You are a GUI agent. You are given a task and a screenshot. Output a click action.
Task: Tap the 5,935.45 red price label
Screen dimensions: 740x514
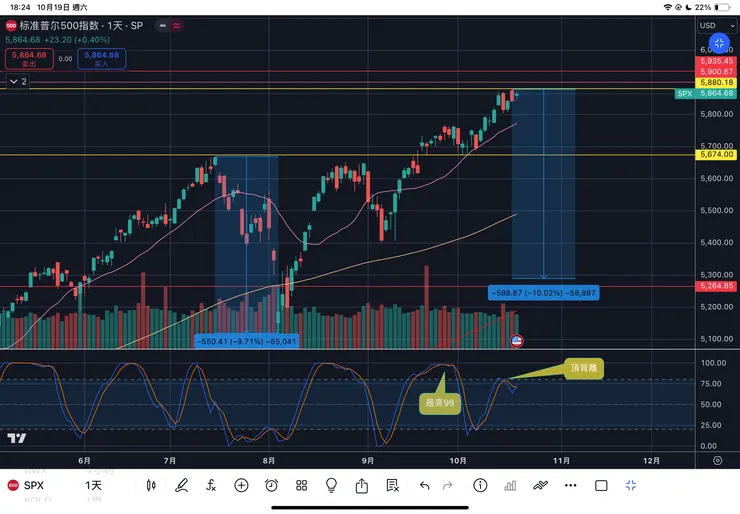tap(716, 61)
